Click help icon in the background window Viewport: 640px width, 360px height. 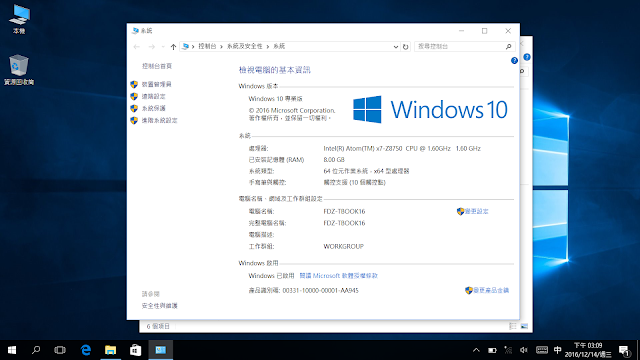pos(527,57)
